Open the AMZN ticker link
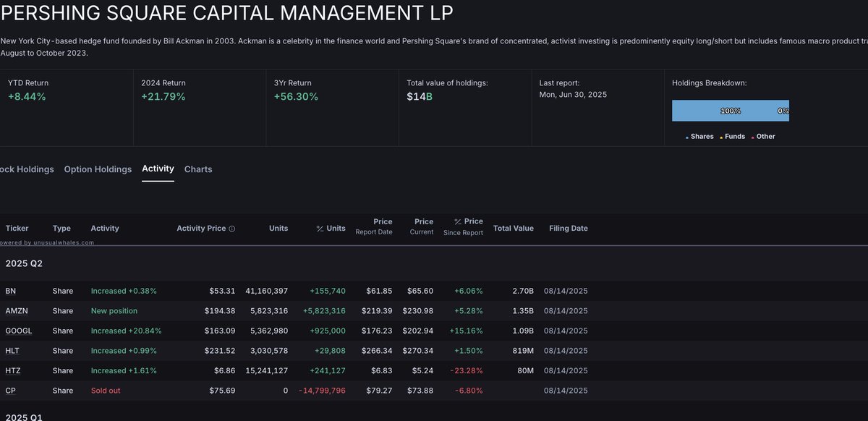 17,311
